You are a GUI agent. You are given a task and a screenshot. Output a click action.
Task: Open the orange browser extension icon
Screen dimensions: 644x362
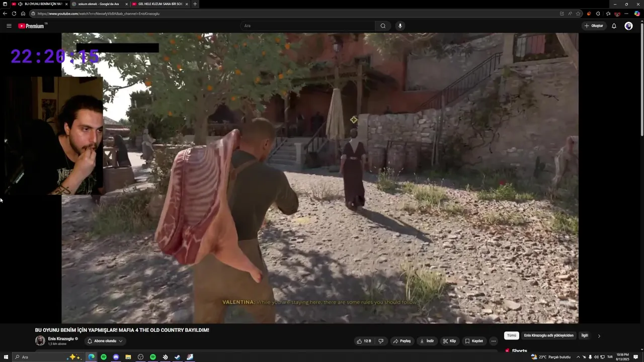tap(589, 14)
